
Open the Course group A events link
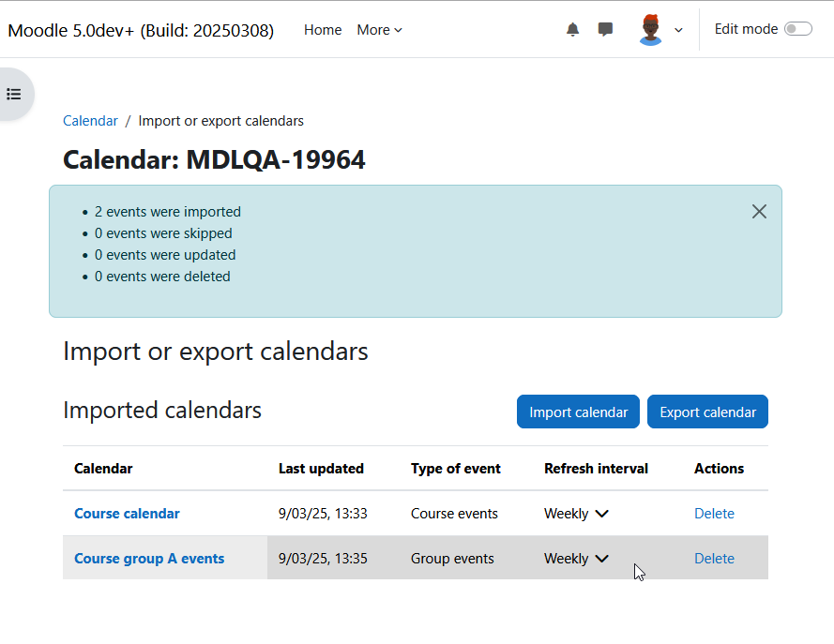(x=149, y=559)
